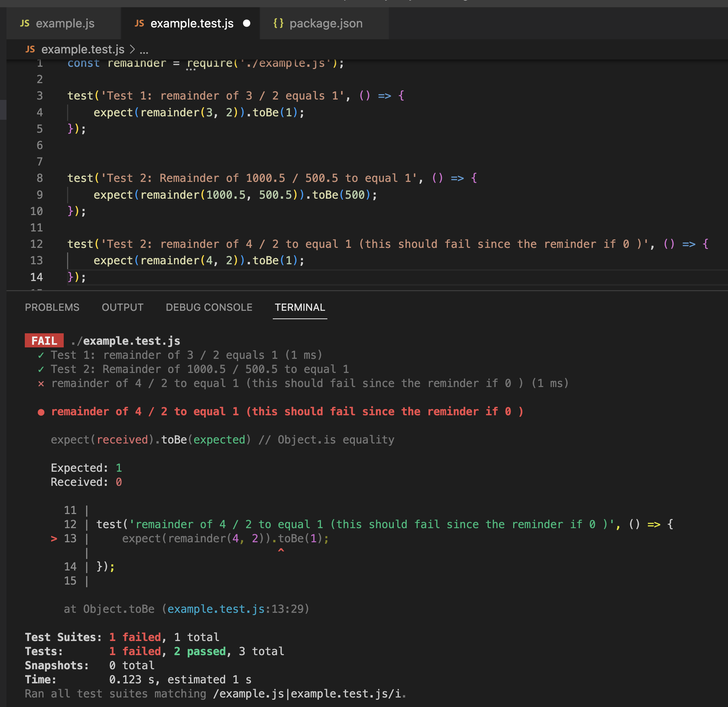This screenshot has height=707, width=728.
Task: Select the TERMINAL panel tab
Action: (300, 307)
